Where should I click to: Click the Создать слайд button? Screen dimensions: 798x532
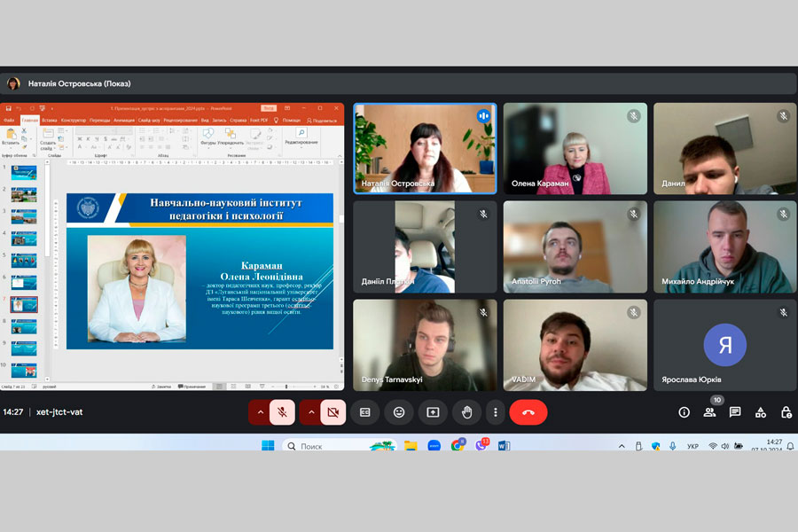[x=47, y=139]
